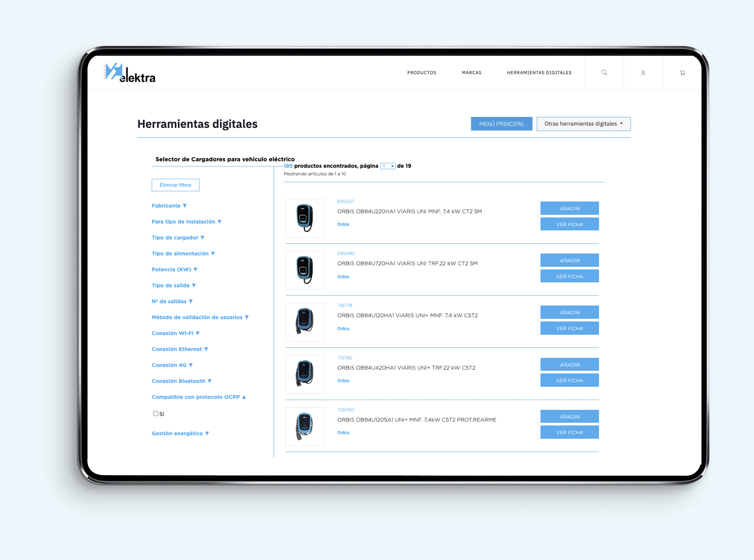The width and height of the screenshot is (754, 560).
Task: Expand the Conexión Wi-Fi filter
Action: point(176,333)
